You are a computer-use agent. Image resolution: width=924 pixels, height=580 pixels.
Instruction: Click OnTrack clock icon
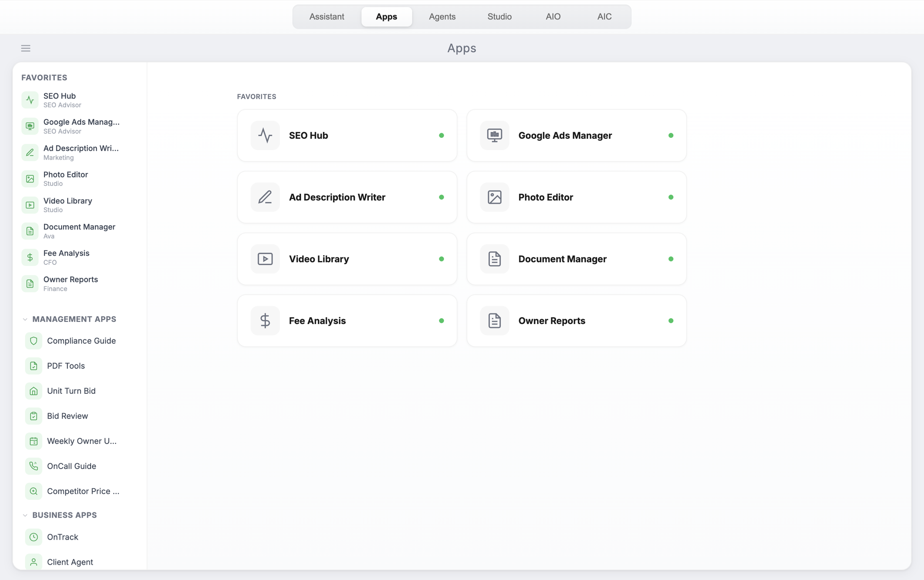coord(34,537)
